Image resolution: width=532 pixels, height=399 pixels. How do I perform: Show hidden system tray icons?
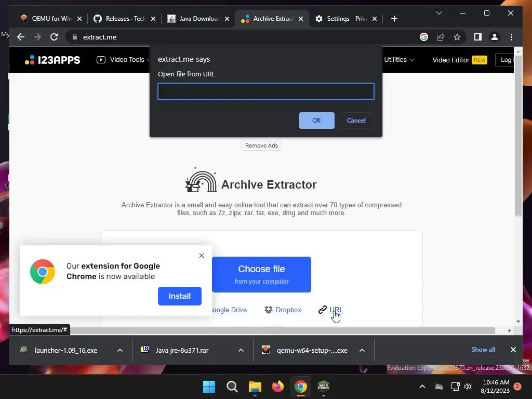pyautogui.click(x=422, y=387)
